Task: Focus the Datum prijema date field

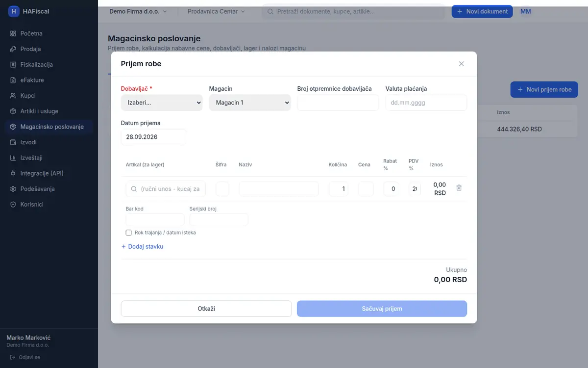Action: click(153, 137)
